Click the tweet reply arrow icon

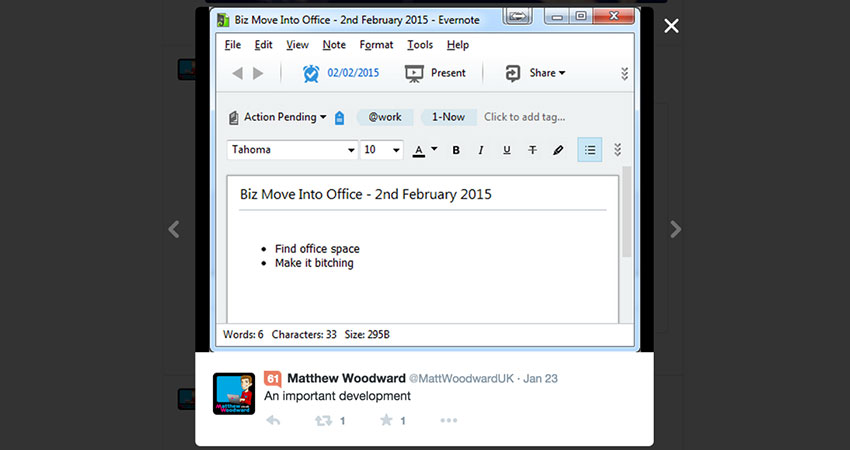pos(273,420)
